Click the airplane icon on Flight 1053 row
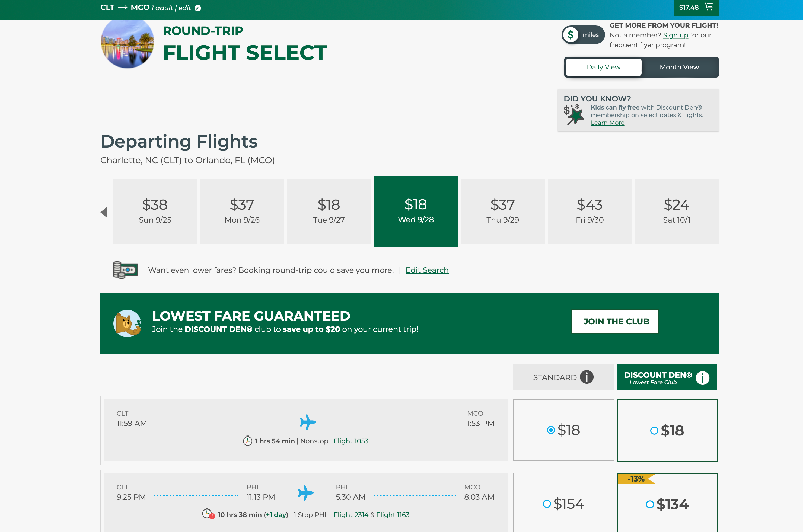 click(x=307, y=422)
